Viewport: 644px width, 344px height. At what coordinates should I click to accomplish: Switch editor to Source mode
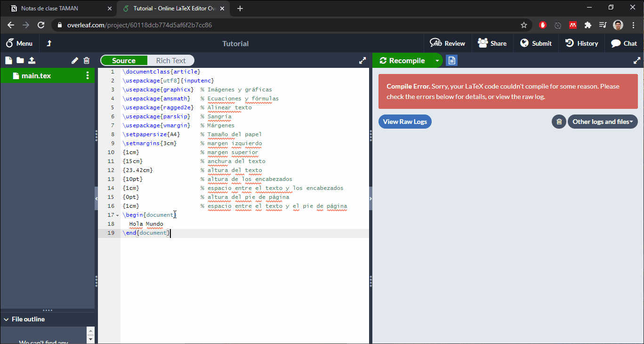(x=124, y=60)
